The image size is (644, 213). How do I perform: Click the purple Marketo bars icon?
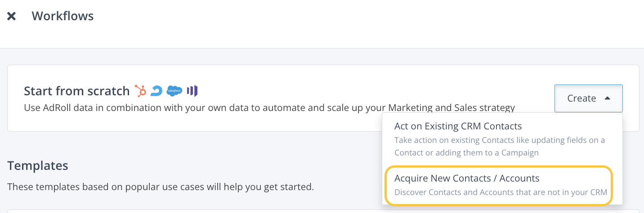192,91
